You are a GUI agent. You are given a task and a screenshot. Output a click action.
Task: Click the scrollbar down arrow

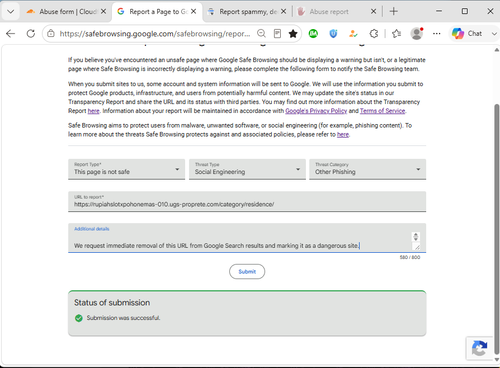(497, 359)
